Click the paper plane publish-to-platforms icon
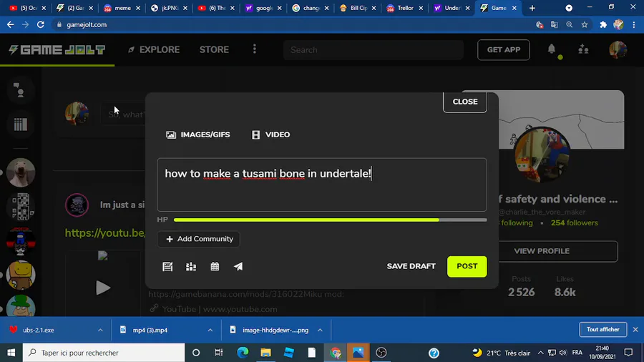 (x=238, y=266)
